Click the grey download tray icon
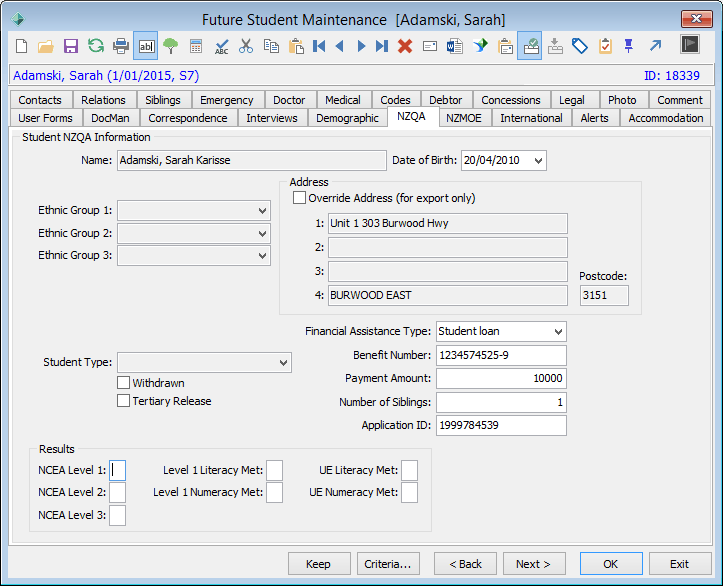Viewport: 723px width, 586px height. tap(555, 46)
